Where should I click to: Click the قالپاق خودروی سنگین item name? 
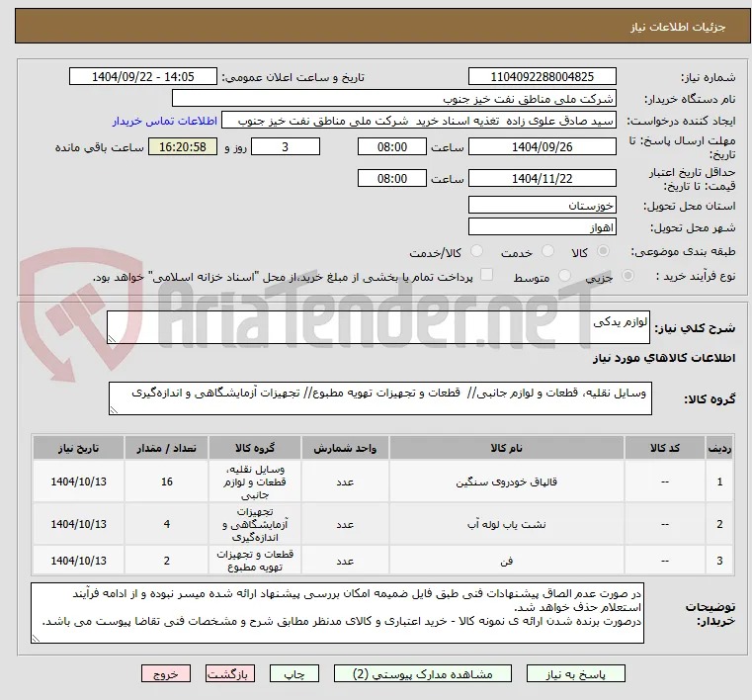coord(507,481)
